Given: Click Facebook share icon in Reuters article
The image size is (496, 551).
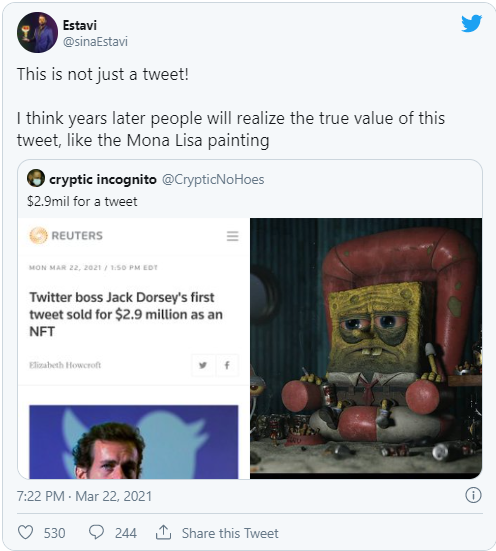Looking at the screenshot, I should pyautogui.click(x=227, y=365).
